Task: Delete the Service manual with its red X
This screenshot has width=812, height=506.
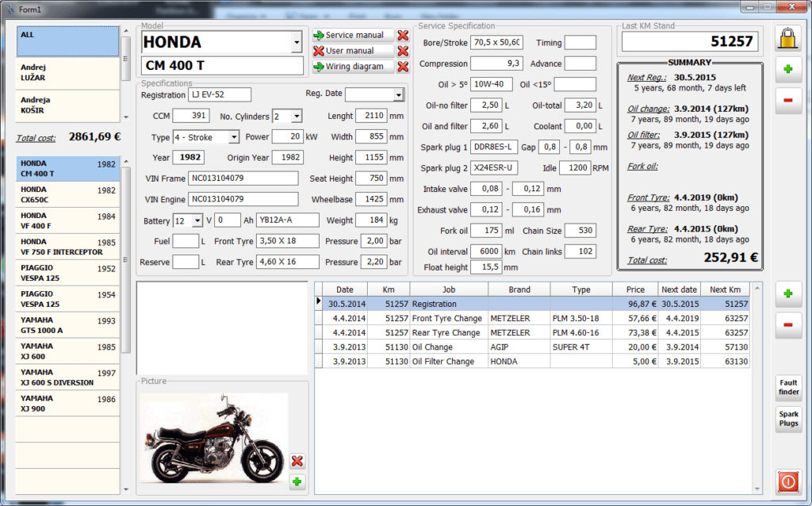Action: 403,35
